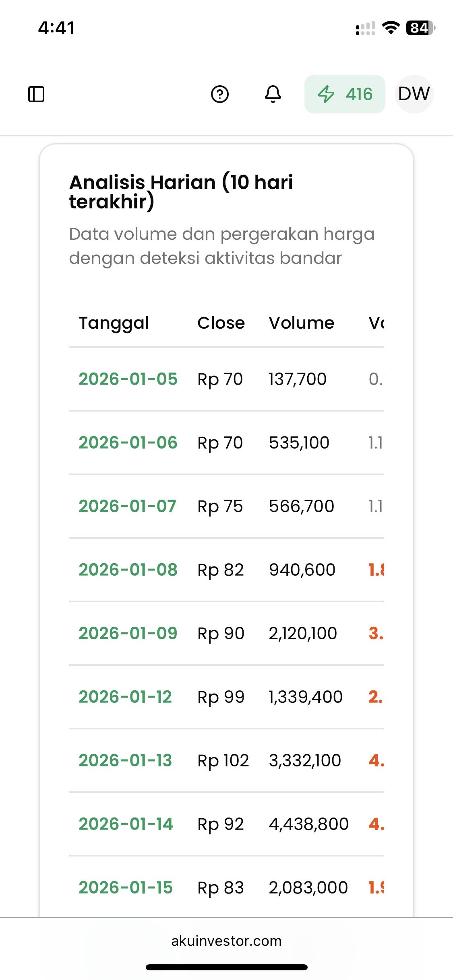The image size is (453, 980).
Task: Tap the battery indicator showing 84
Action: pyautogui.click(x=420, y=28)
